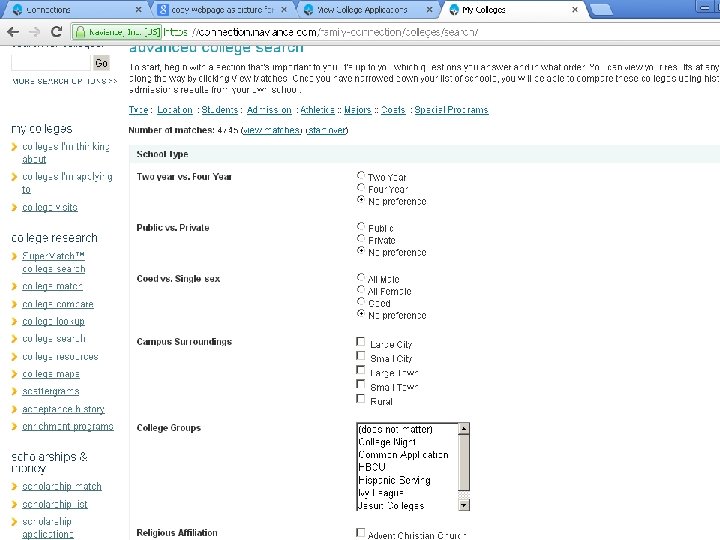Choose HBCU in College Groups list
The image size is (720, 540).
click(x=408, y=467)
